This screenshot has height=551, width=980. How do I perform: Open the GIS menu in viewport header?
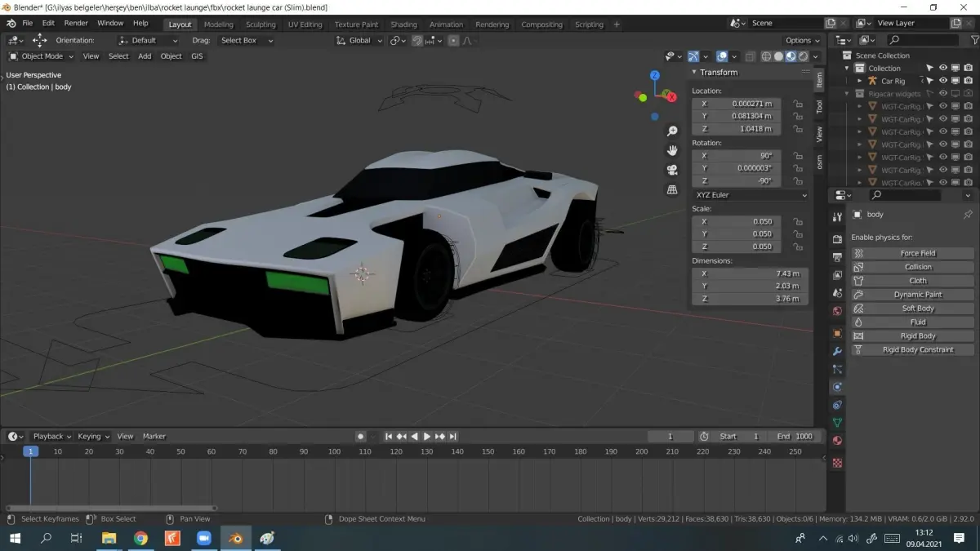(197, 56)
